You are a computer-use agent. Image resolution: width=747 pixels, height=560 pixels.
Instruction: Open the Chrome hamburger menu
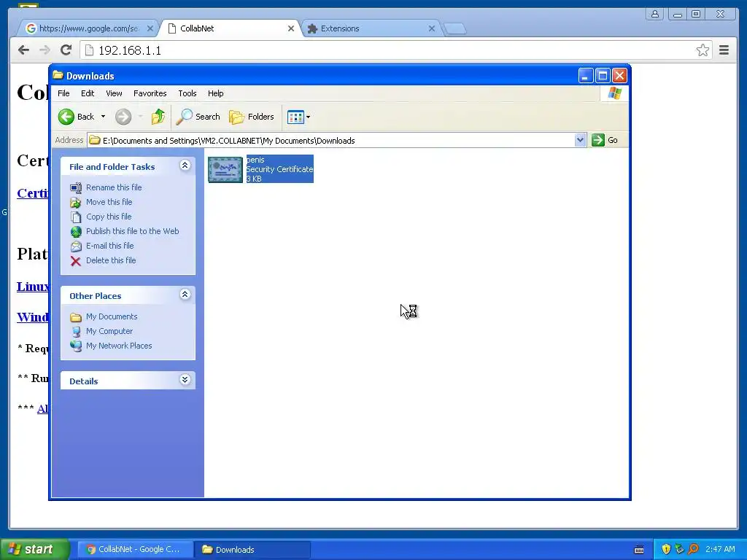pyautogui.click(x=724, y=50)
